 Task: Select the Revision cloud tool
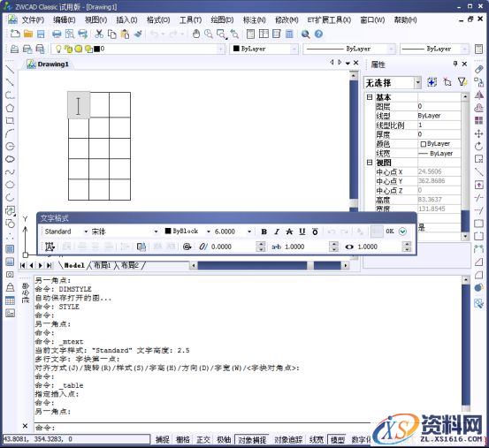10,159
